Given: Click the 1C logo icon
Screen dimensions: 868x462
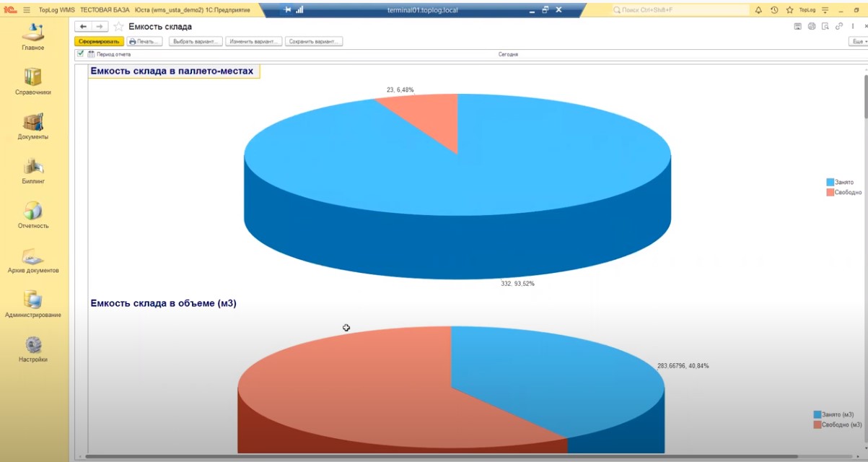Looking at the screenshot, I should point(10,10).
